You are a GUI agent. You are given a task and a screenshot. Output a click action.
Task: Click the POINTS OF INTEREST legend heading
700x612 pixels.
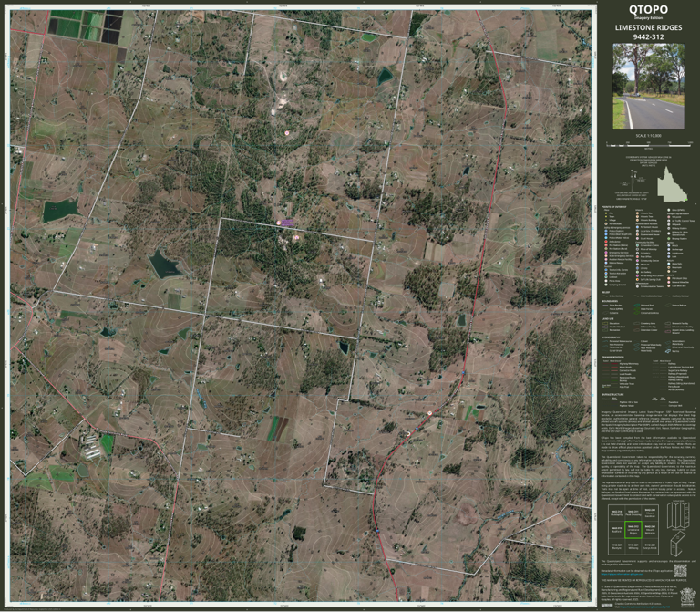point(613,207)
